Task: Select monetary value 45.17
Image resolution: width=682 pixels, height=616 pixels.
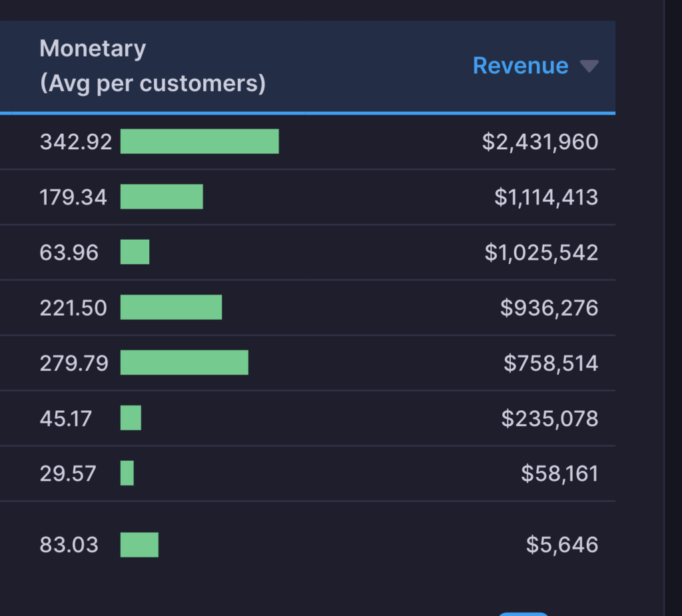Action: coord(66,418)
